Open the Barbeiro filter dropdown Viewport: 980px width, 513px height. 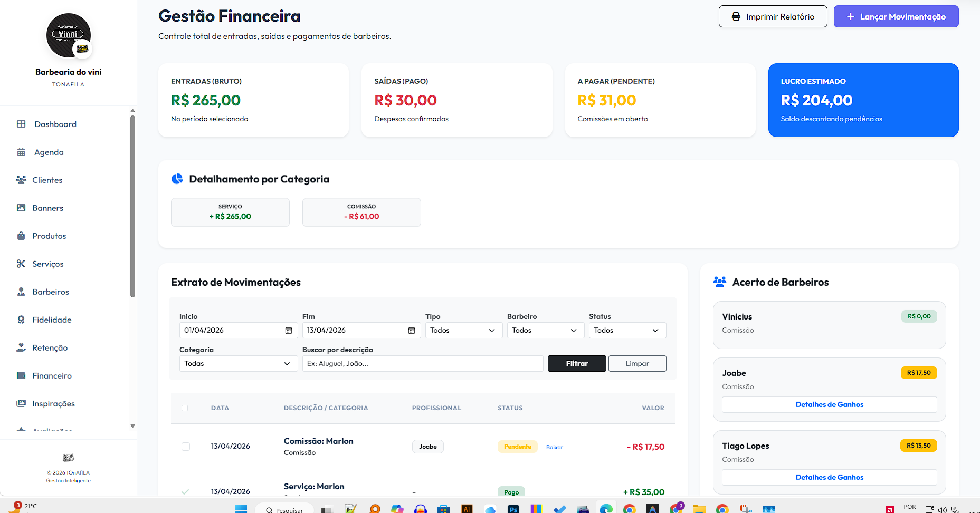click(545, 331)
